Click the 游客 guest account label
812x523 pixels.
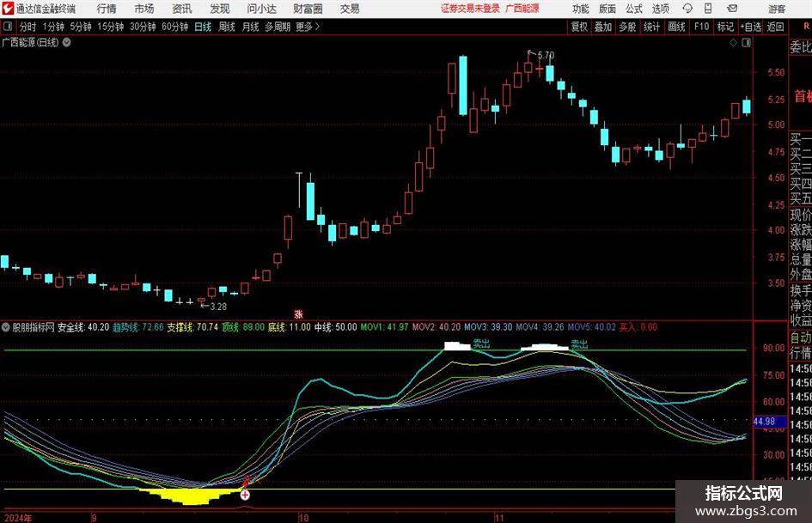tap(777, 9)
